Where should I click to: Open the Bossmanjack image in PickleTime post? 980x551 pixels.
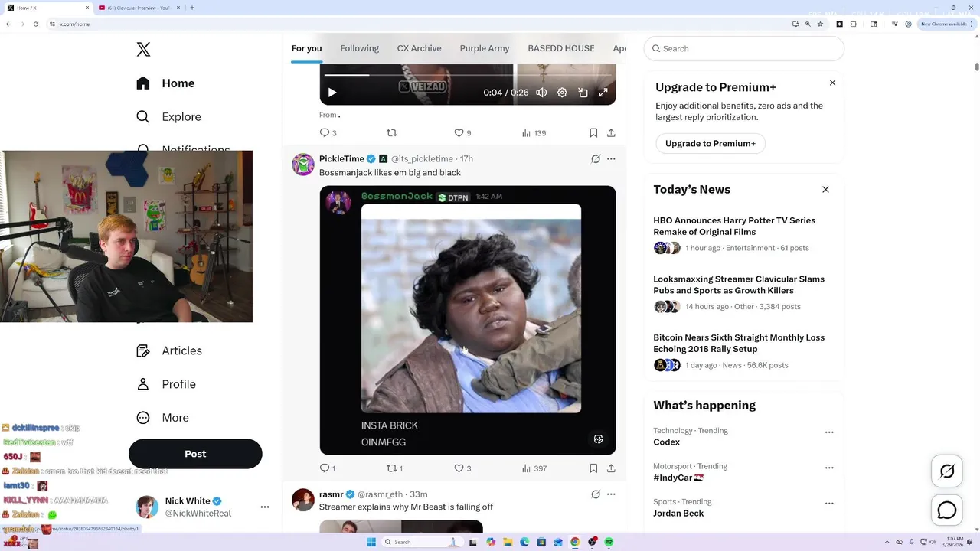pyautogui.click(x=468, y=320)
